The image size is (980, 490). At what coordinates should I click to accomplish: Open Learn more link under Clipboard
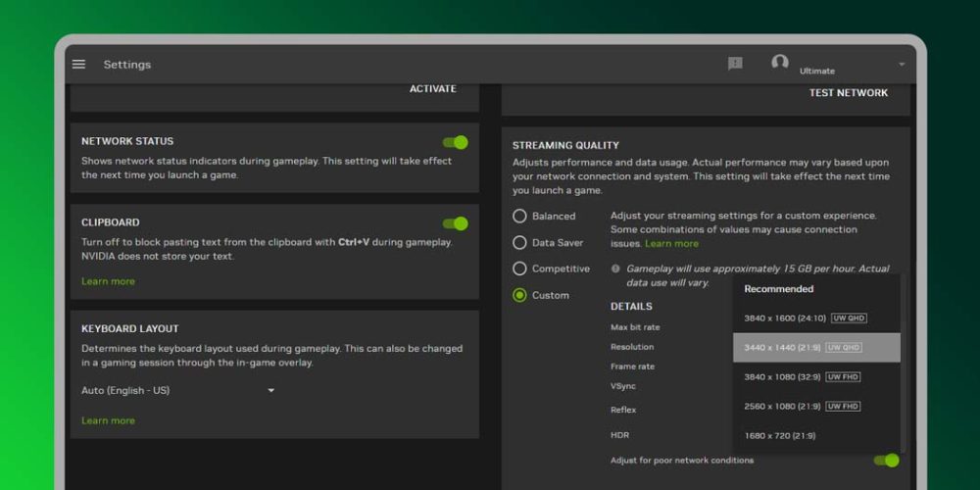[x=108, y=281]
